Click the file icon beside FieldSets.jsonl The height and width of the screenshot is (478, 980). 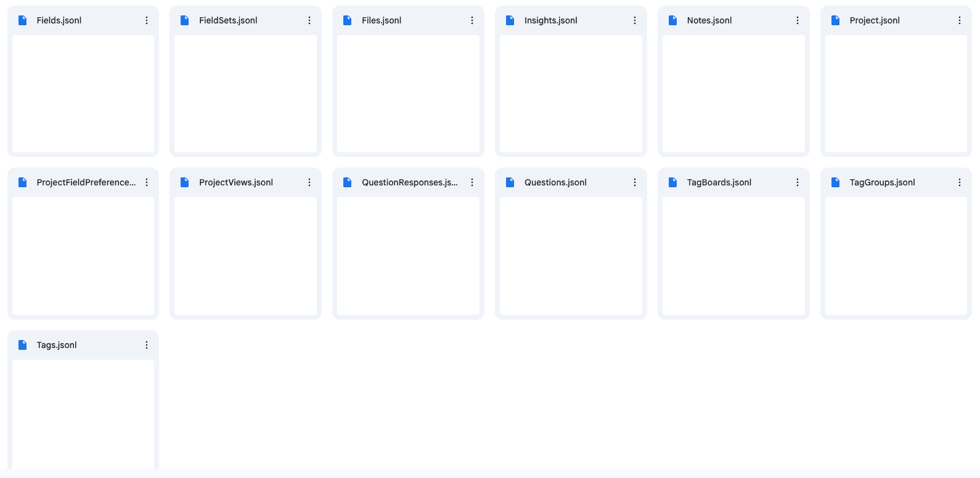pos(185,20)
